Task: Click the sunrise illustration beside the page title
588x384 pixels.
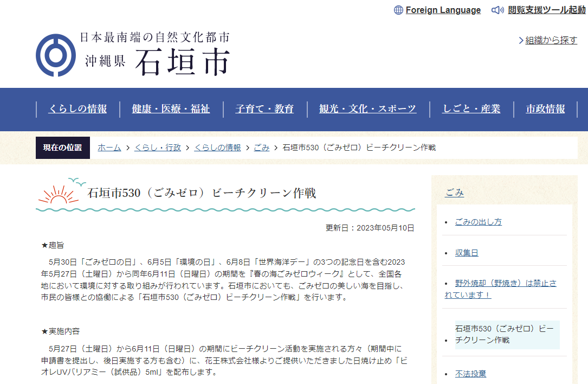Action: (x=59, y=193)
